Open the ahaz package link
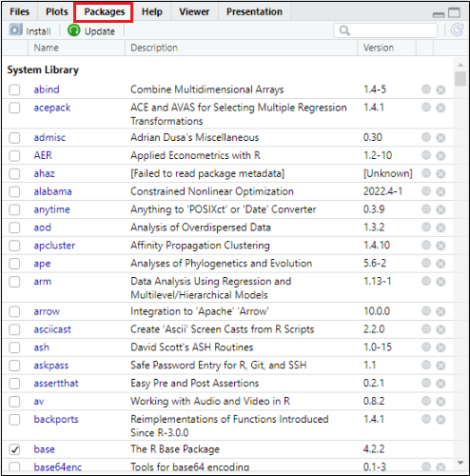 coord(44,173)
